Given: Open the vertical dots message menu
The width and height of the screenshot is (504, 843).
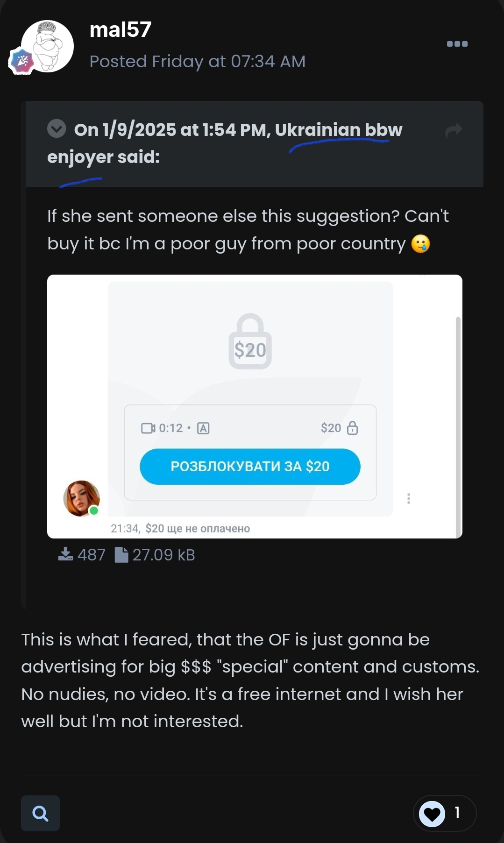Looking at the screenshot, I should click(409, 498).
